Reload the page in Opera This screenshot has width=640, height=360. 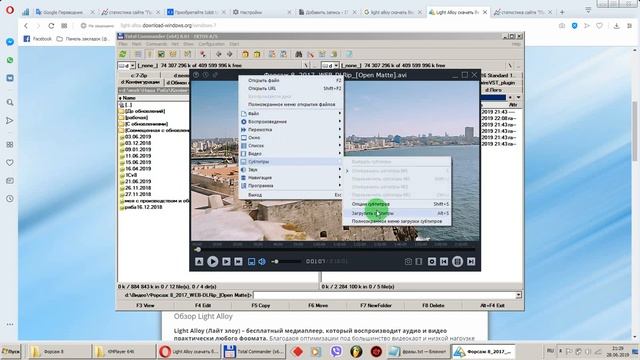pyautogui.click(x=51, y=26)
